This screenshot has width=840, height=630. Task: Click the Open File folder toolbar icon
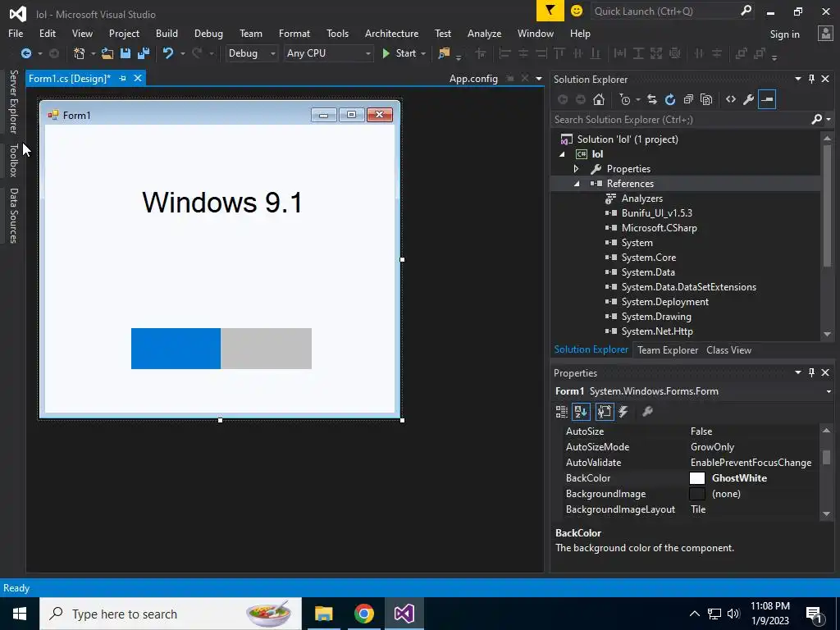pyautogui.click(x=107, y=53)
